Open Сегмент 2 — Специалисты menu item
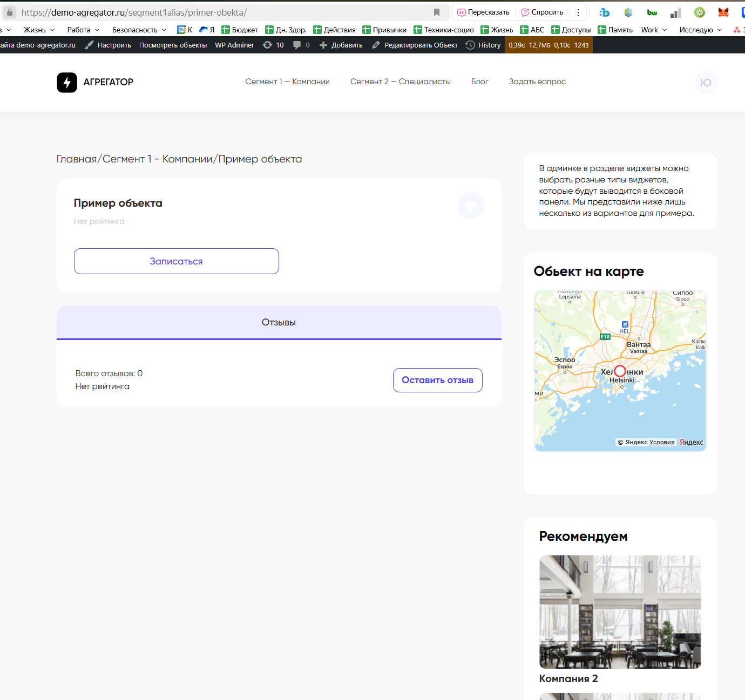 (401, 81)
